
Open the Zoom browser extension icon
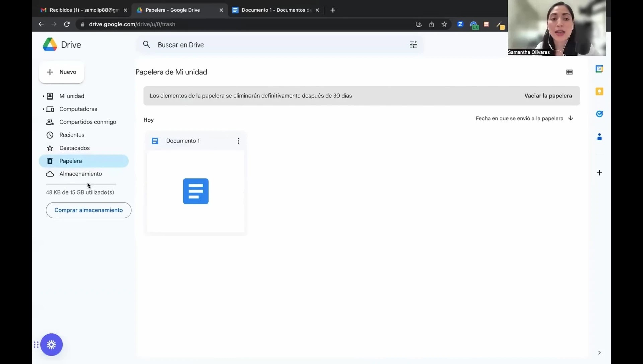coord(460,24)
